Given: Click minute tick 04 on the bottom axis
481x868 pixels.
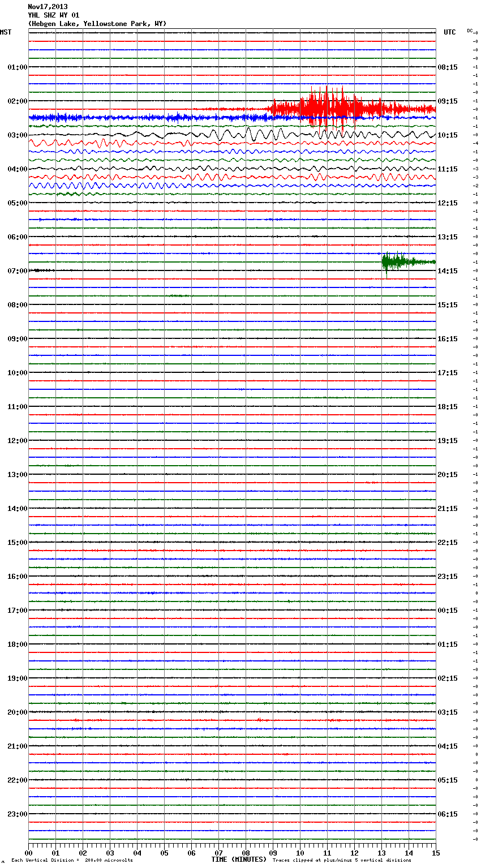Looking at the screenshot, I should click(138, 853).
